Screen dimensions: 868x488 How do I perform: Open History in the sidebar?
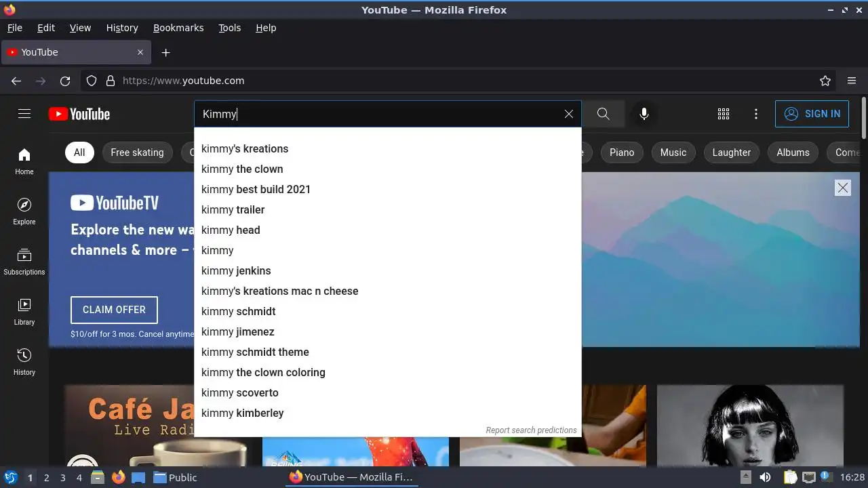point(24,362)
